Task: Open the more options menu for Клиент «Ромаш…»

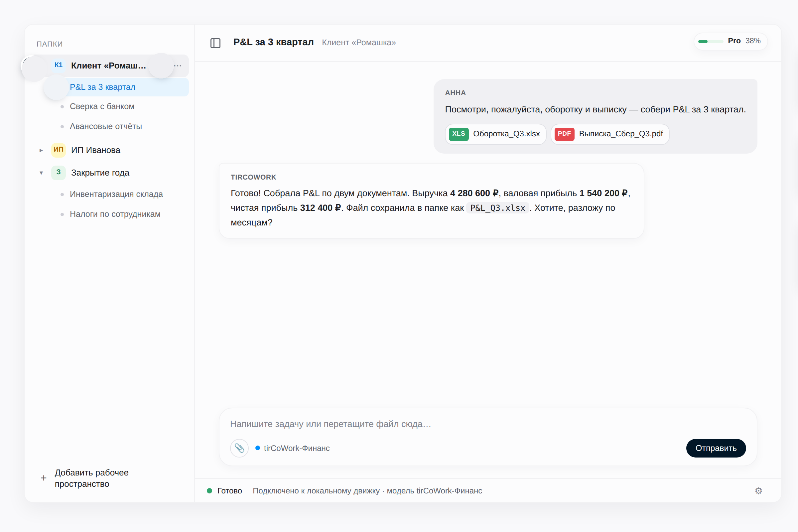Action: coord(178,66)
